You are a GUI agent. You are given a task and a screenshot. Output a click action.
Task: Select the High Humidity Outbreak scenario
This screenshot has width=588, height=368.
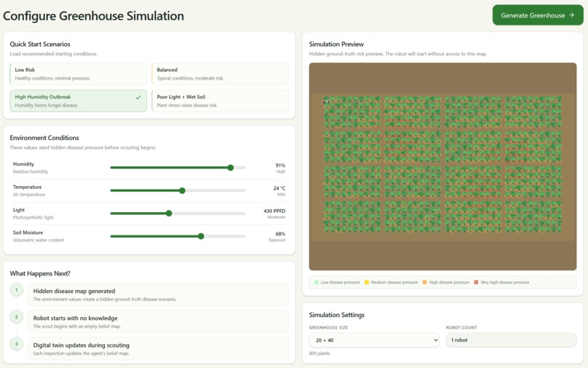coord(78,101)
